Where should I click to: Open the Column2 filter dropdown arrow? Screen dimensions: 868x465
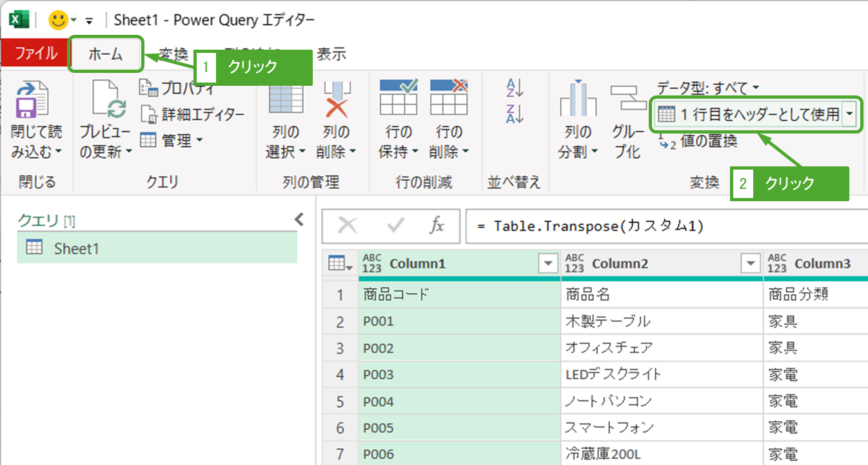pos(750,263)
